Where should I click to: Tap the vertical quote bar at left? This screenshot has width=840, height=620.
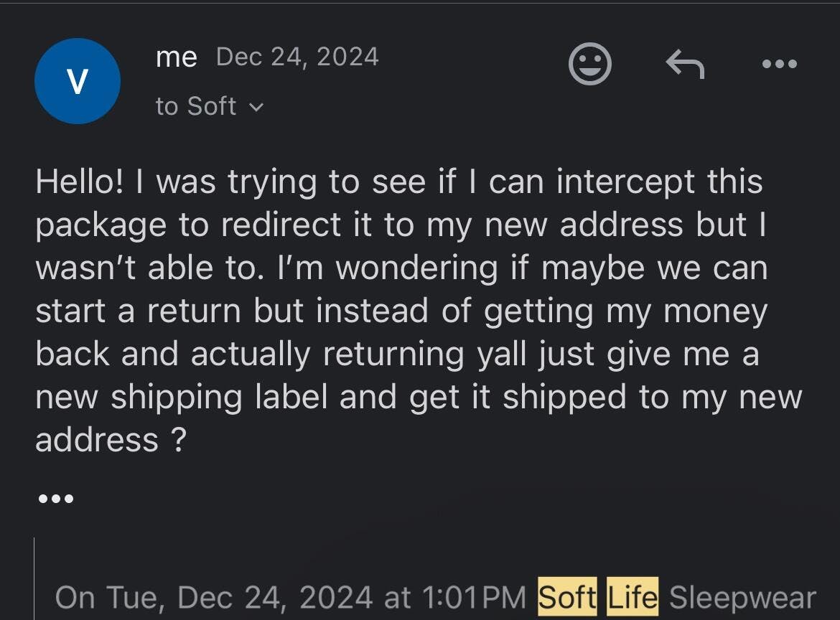pyautogui.click(x=34, y=578)
